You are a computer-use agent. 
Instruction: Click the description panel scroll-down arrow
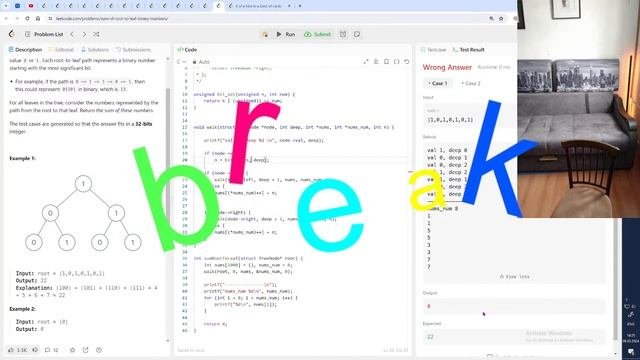pos(168,340)
